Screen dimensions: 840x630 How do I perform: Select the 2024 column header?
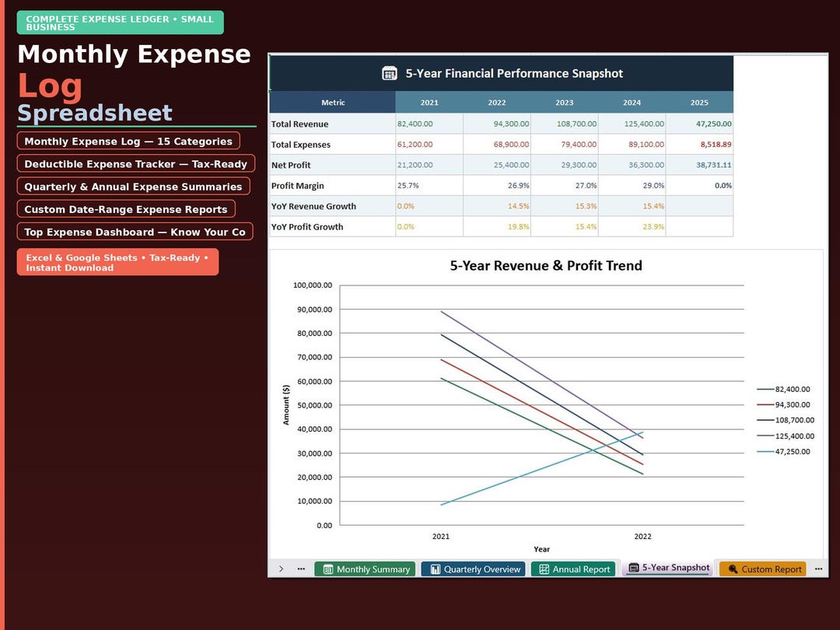pos(632,103)
